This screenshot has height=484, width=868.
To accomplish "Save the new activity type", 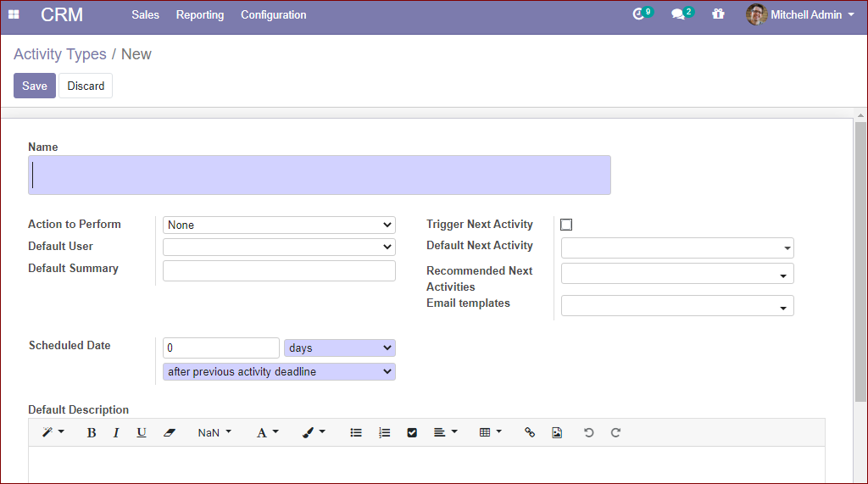I will coord(34,86).
